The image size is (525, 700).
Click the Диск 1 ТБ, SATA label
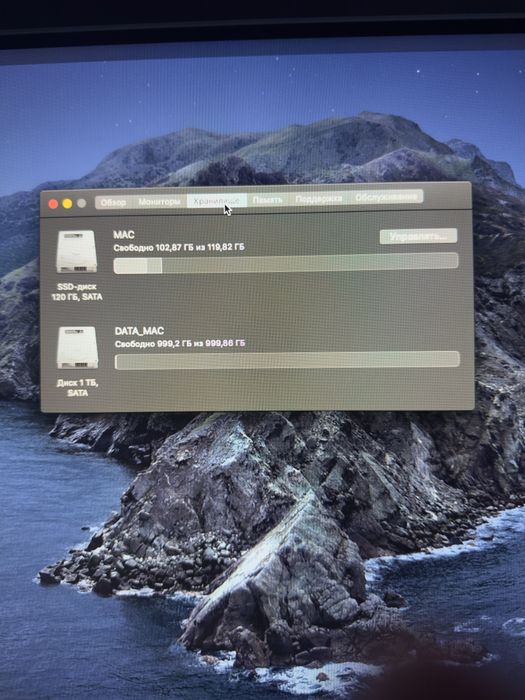pyautogui.click(x=78, y=388)
